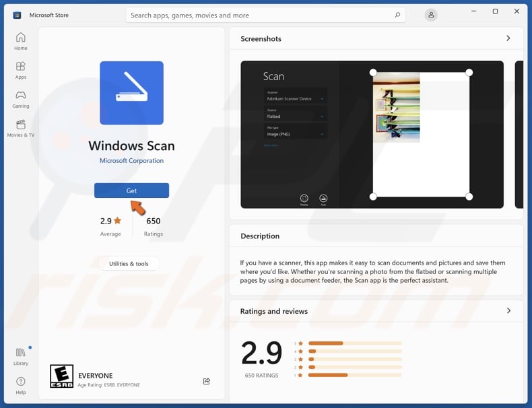Open the Windows Scan screenshot thumbnail

[x=372, y=135]
